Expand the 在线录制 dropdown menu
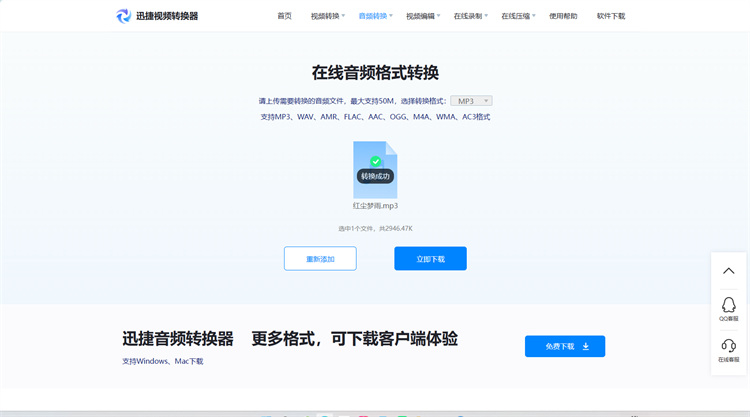Viewport: 750px width, 417px height. [471, 16]
